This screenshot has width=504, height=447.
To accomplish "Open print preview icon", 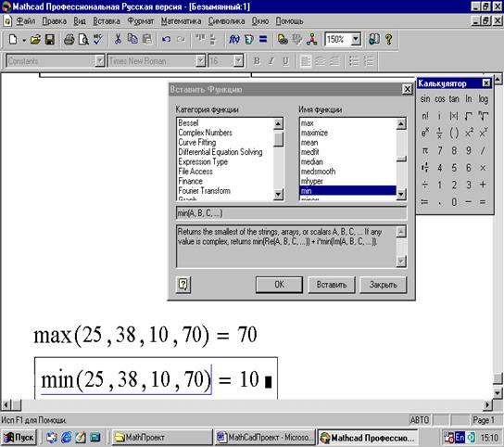I will coord(83,40).
